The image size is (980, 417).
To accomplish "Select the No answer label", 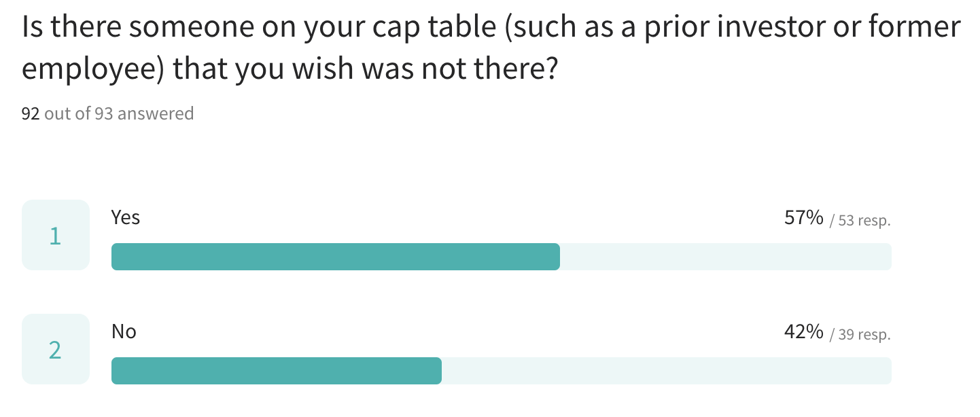I will tap(124, 331).
